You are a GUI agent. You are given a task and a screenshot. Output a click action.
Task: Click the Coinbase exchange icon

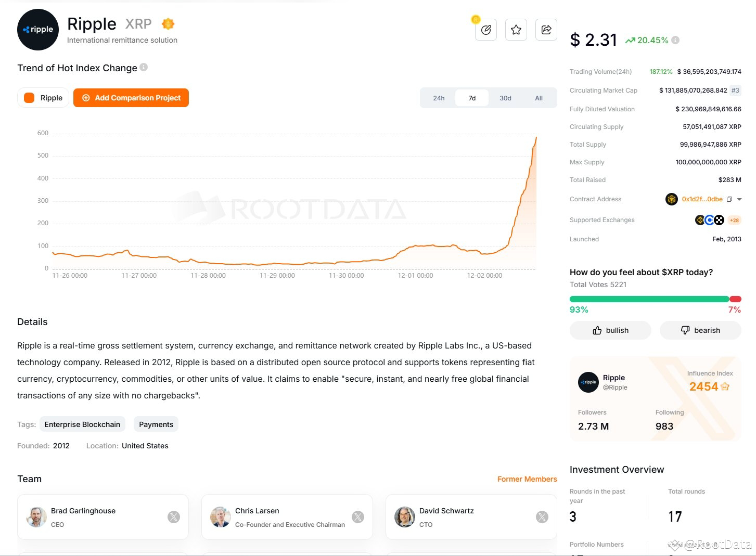(709, 220)
